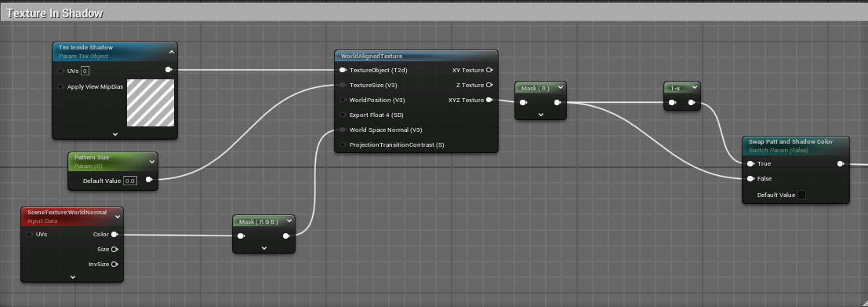Click XY Texture output pin
The height and width of the screenshot is (307, 868).
[x=489, y=71]
